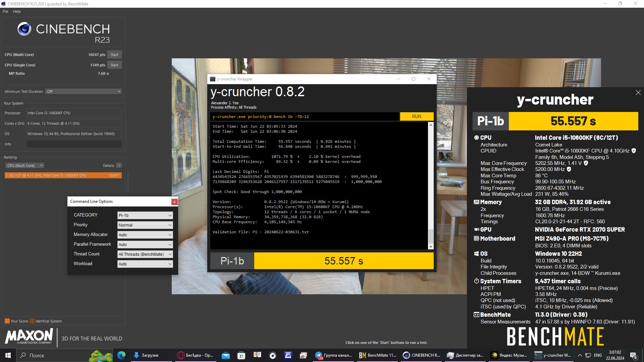Switch to Telegram Группа канал taskbar item
The image size is (644, 362).
[334, 355]
